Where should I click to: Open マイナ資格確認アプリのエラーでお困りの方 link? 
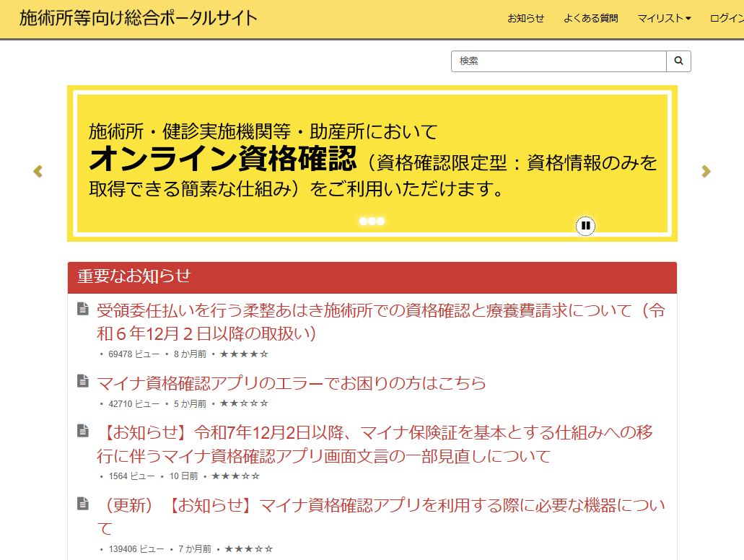292,382
